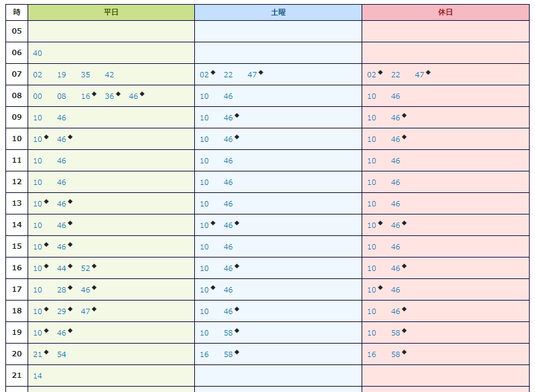
Task: Open the 18:29 weekday departure
Action: click(62, 312)
